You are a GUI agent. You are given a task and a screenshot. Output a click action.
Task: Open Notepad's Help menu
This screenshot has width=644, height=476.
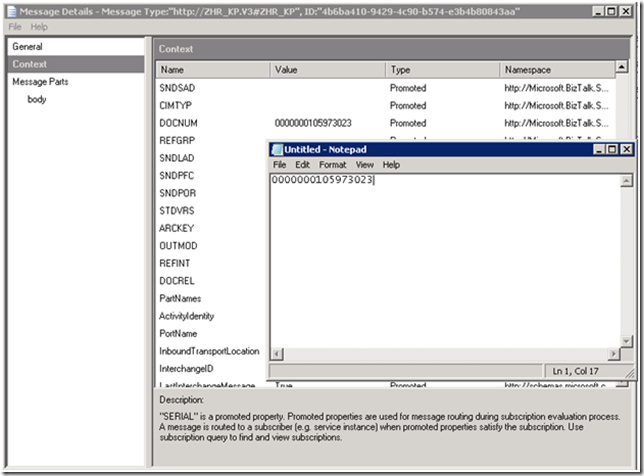point(391,164)
